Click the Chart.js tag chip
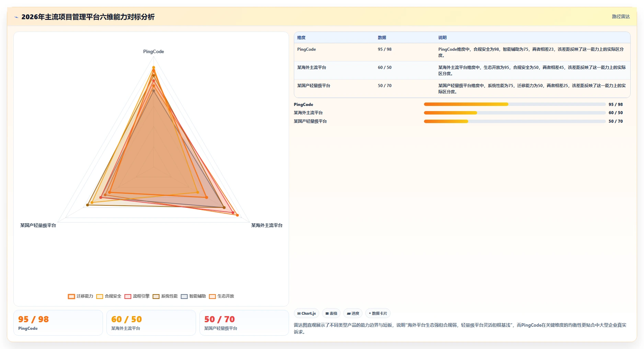Viewport: 644px width, 349px height. 307,313
